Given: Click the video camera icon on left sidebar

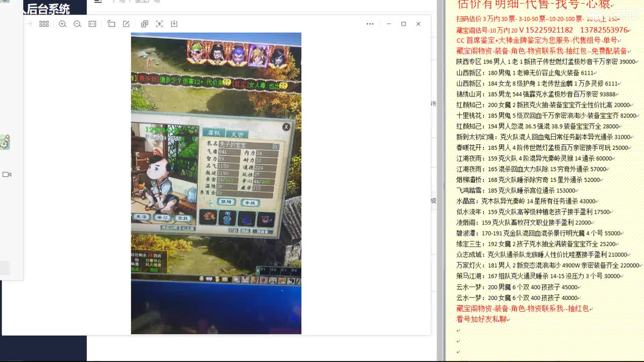Looking at the screenshot, I should coord(7,174).
